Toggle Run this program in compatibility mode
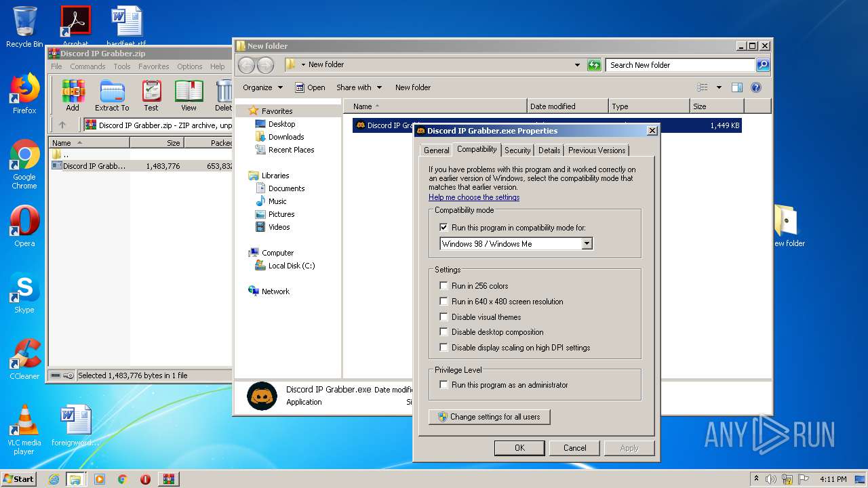The image size is (868, 488). point(444,228)
